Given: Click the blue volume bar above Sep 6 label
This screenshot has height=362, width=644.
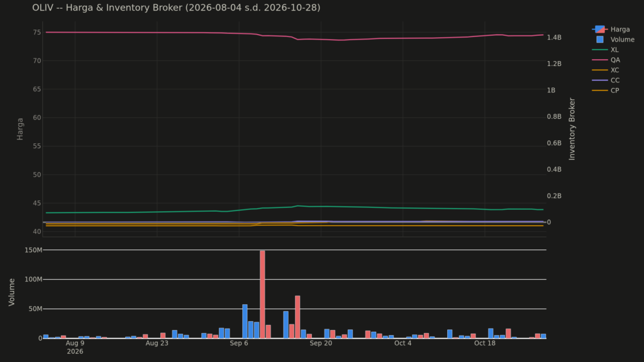Looking at the screenshot, I should click(x=245, y=321).
